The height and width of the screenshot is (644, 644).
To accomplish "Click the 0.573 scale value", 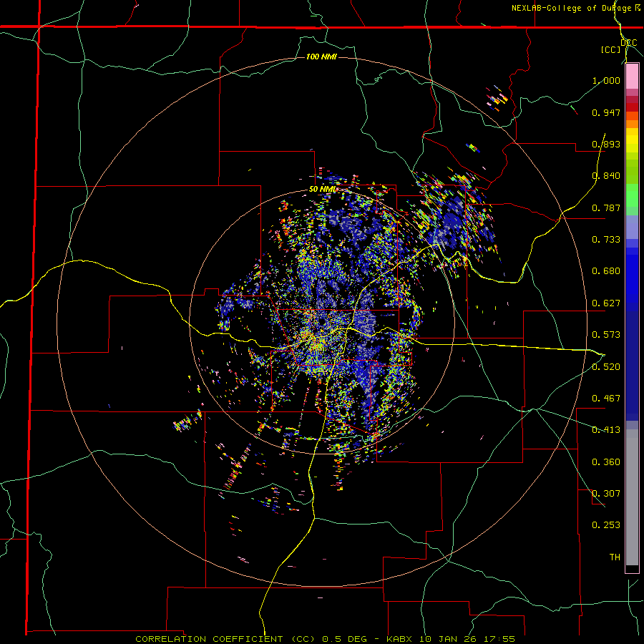I will (606, 335).
